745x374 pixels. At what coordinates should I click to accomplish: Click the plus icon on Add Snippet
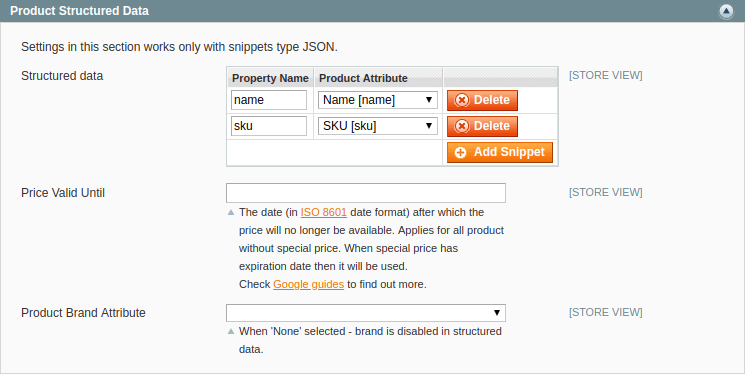460,153
